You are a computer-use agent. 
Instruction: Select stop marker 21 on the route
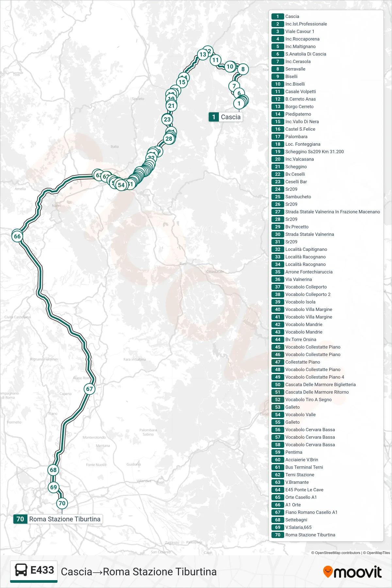[x=171, y=106]
